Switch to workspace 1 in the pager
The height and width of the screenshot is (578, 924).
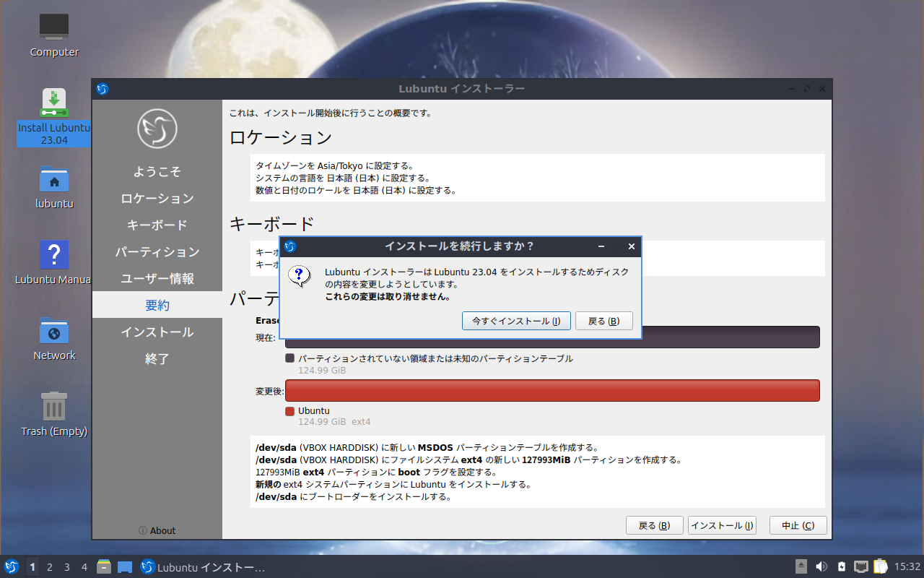[32, 567]
